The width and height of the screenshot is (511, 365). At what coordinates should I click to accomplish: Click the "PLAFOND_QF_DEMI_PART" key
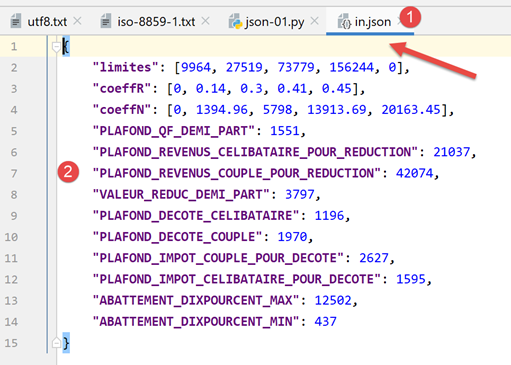click(x=174, y=131)
